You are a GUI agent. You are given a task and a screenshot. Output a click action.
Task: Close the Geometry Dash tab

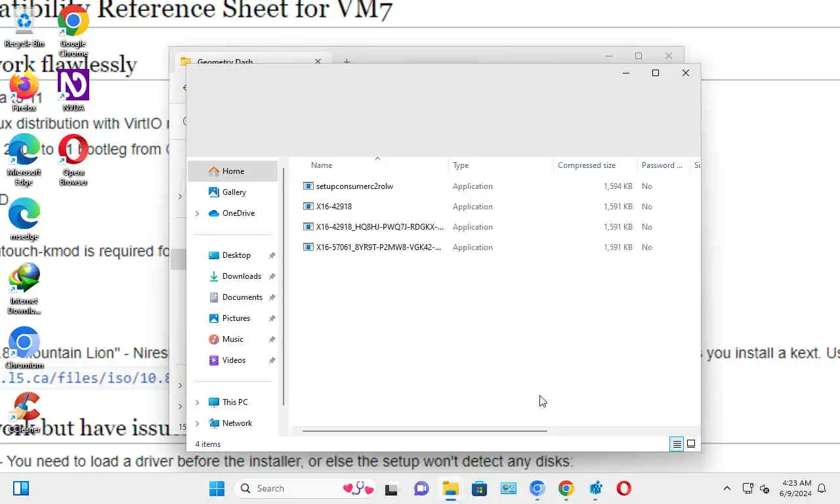click(x=318, y=61)
